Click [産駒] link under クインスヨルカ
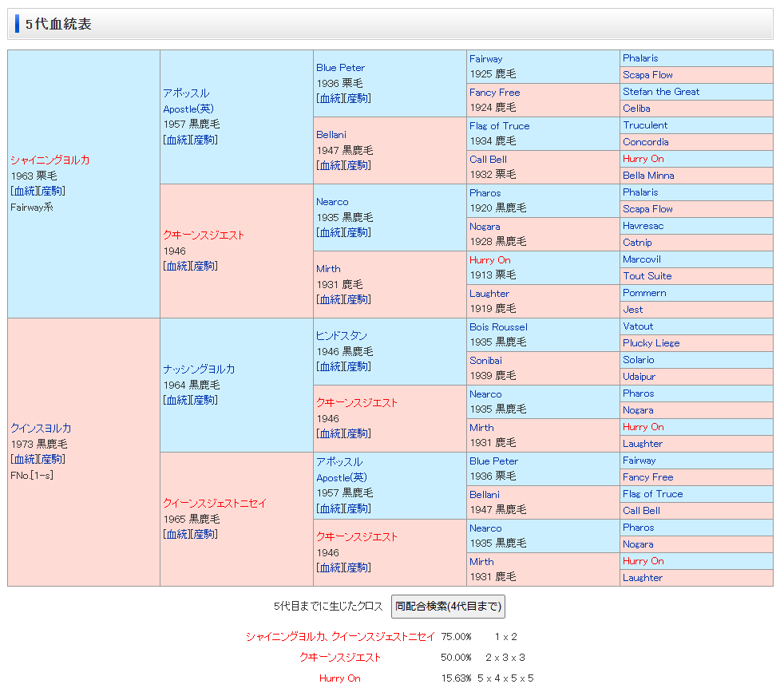The height and width of the screenshot is (688, 784). 52,459
